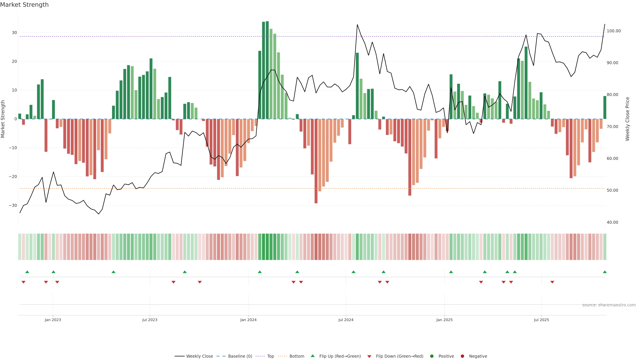Click the Market Strength chart title
The image size is (644, 362).
[x=24, y=5]
